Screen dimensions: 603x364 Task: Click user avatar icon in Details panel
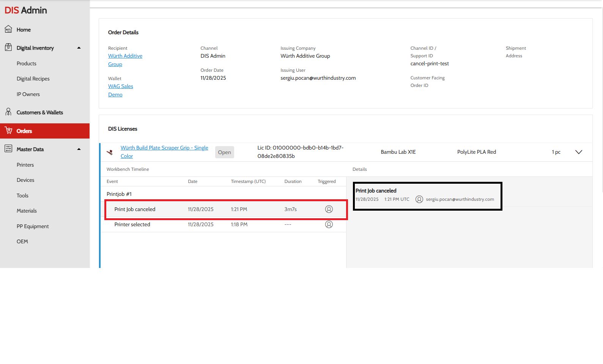tap(419, 199)
